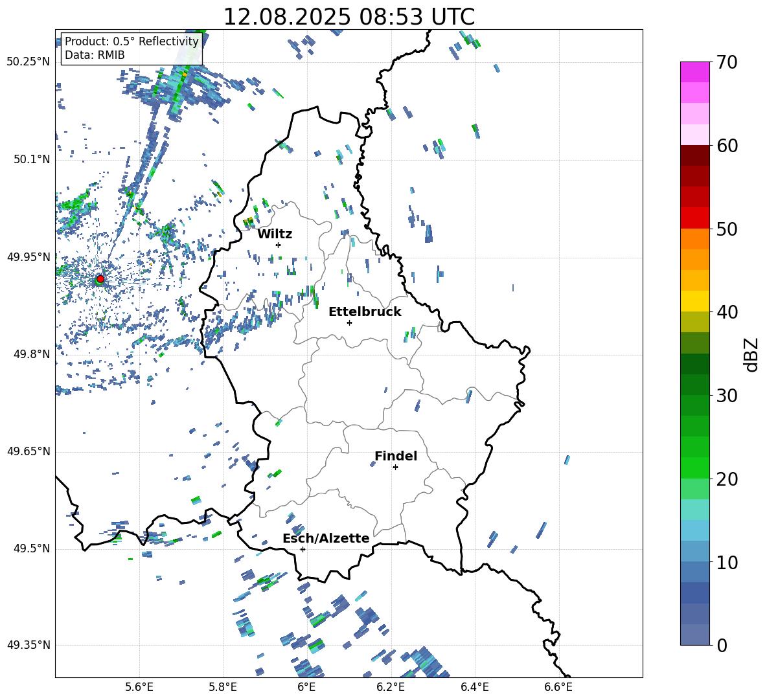Click the bright green colorbar segment above 20
The height and width of the screenshot is (700, 767).
click(x=695, y=468)
